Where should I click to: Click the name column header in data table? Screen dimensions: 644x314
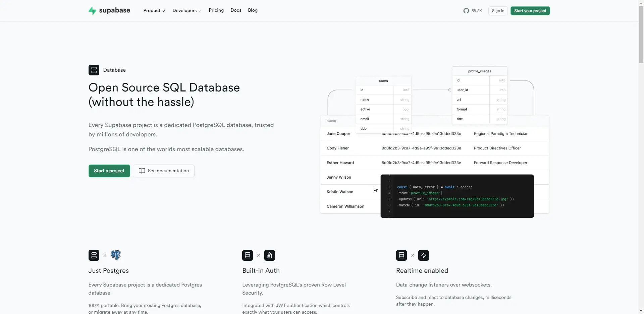click(x=331, y=121)
